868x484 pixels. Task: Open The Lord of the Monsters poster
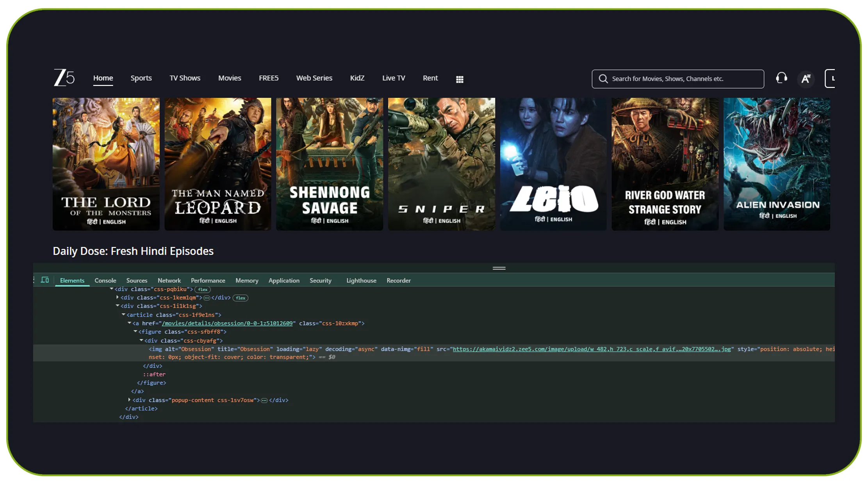click(106, 164)
